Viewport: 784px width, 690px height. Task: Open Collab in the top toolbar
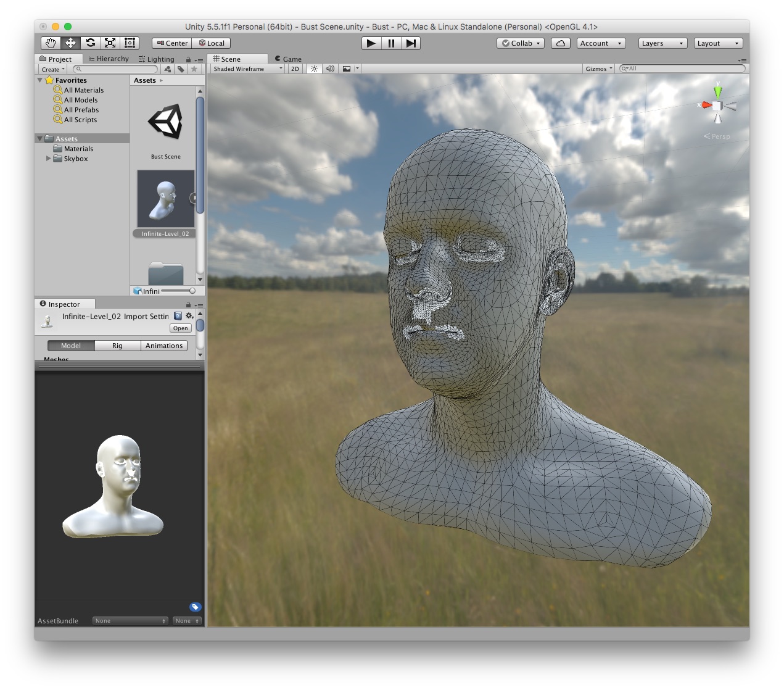(x=520, y=43)
